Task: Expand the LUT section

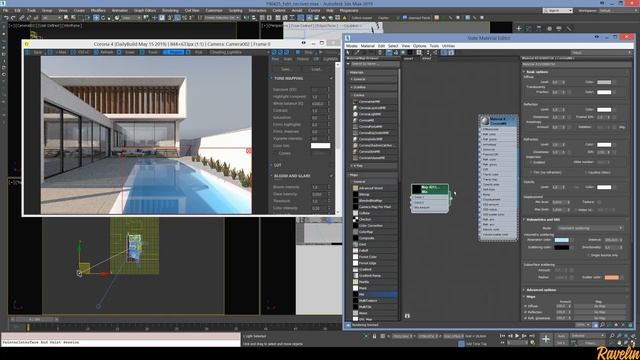Action: click(271, 165)
